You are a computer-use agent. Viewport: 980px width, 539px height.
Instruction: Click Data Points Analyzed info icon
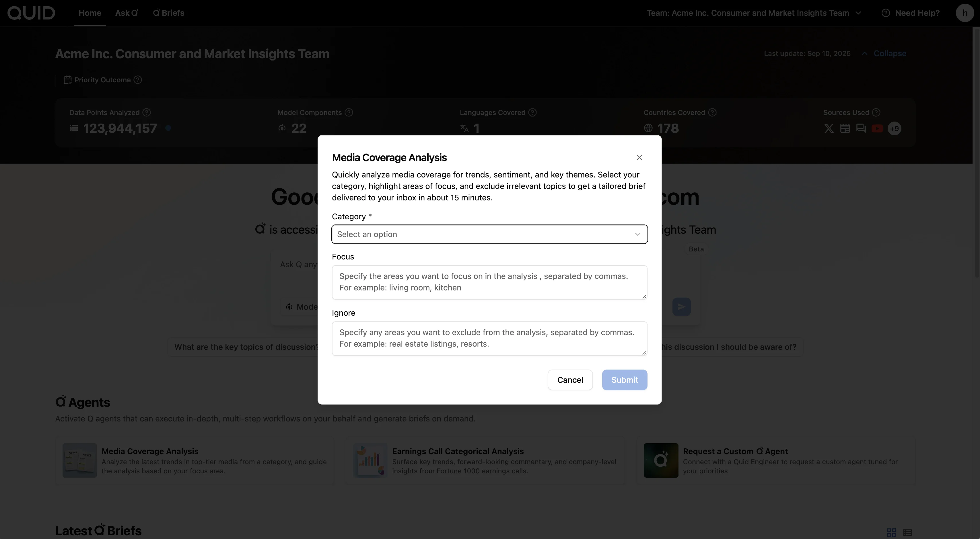click(x=147, y=112)
